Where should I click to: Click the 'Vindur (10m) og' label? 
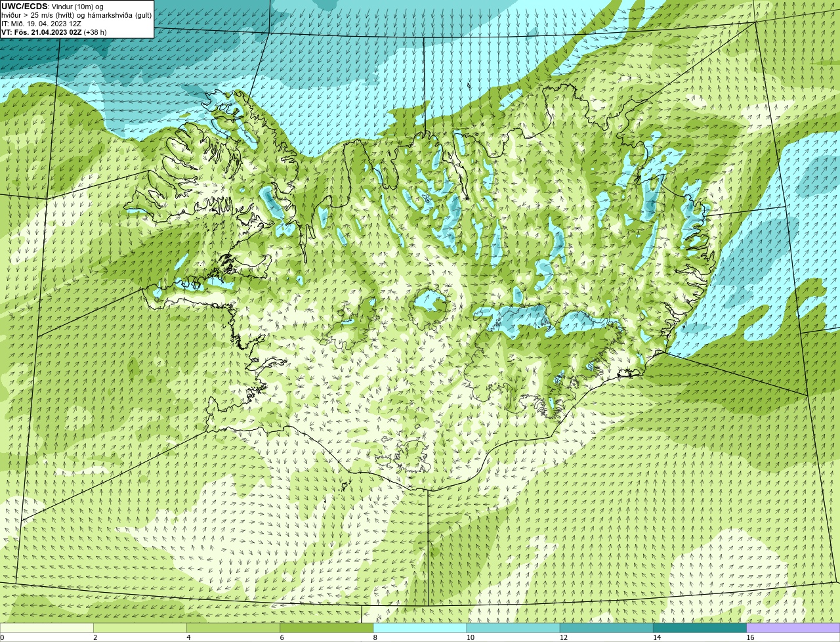point(77,7)
